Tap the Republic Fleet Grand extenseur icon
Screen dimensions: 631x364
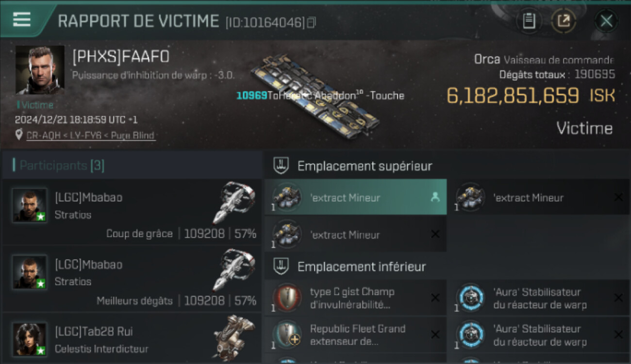pyautogui.click(x=287, y=335)
